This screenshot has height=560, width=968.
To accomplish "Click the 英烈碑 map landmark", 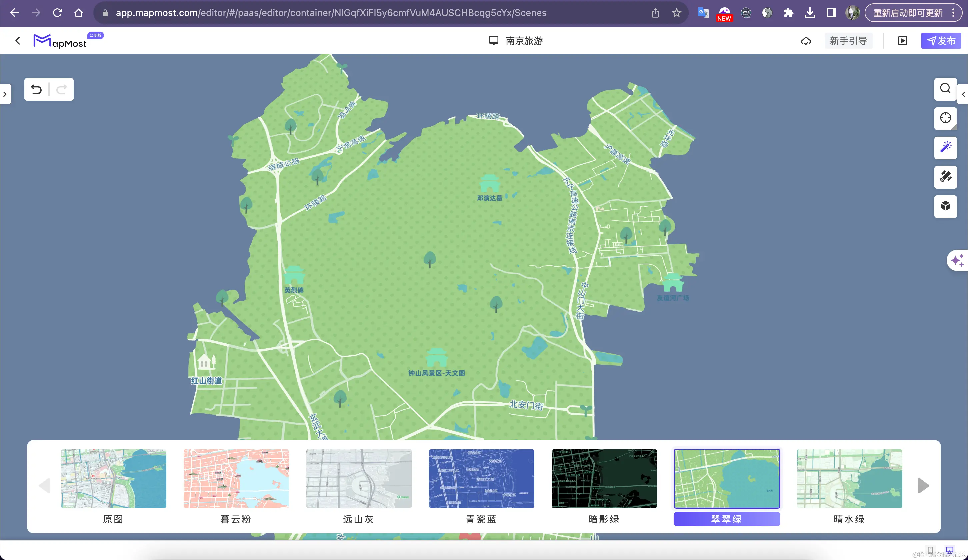I will pos(294,280).
